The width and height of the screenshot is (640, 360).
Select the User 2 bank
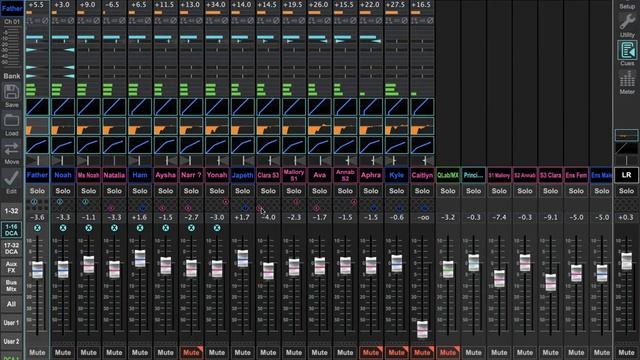click(x=11, y=342)
